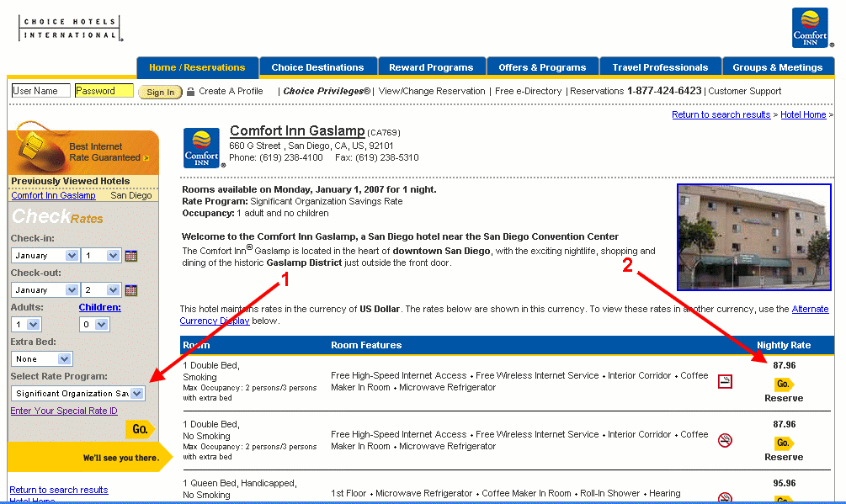Click the Hotel Home breadcrumb link
The width and height of the screenshot is (846, 504).
point(803,114)
